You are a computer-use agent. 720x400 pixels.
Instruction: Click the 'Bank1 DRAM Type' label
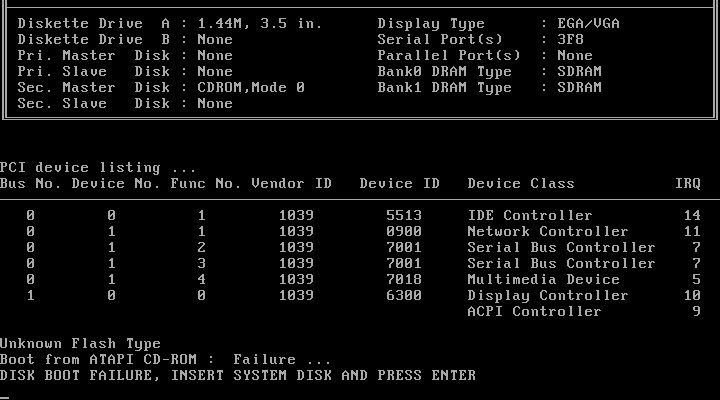pos(444,88)
